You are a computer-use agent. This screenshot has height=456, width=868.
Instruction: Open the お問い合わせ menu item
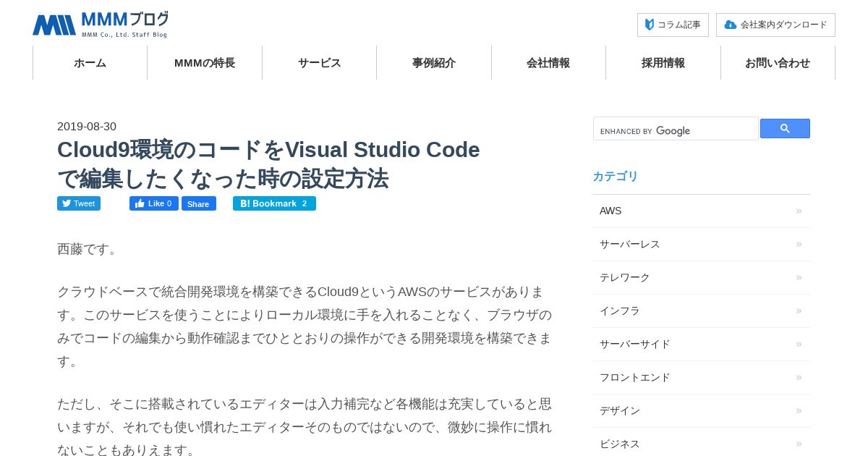point(778,63)
